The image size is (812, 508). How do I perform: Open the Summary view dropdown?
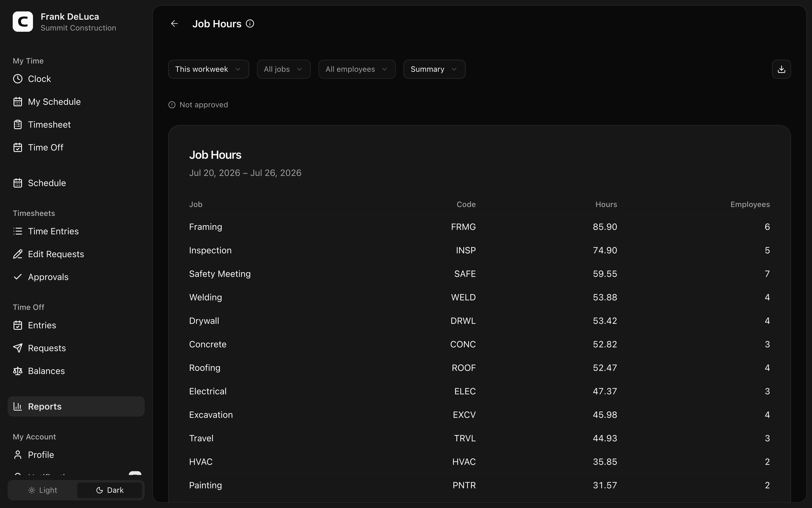coord(434,69)
